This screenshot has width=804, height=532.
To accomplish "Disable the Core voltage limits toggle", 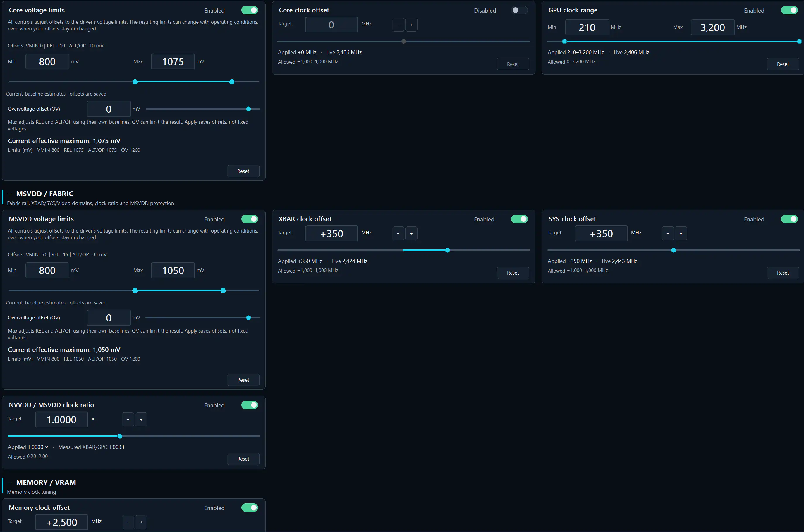I will point(250,10).
